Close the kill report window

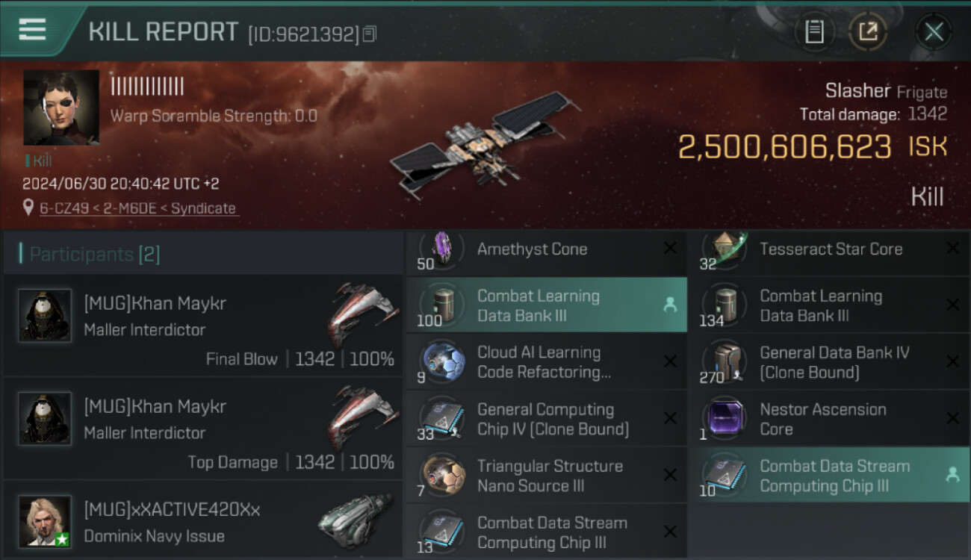click(934, 32)
